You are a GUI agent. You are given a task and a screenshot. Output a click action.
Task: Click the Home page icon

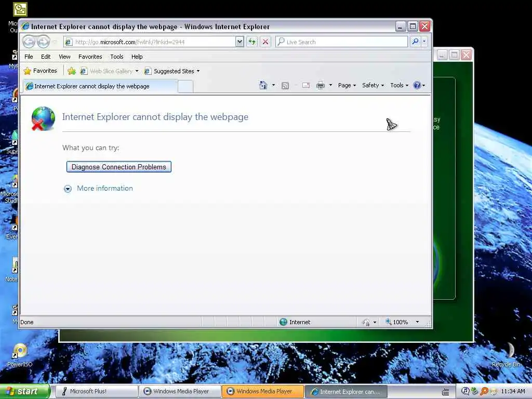pyautogui.click(x=263, y=85)
